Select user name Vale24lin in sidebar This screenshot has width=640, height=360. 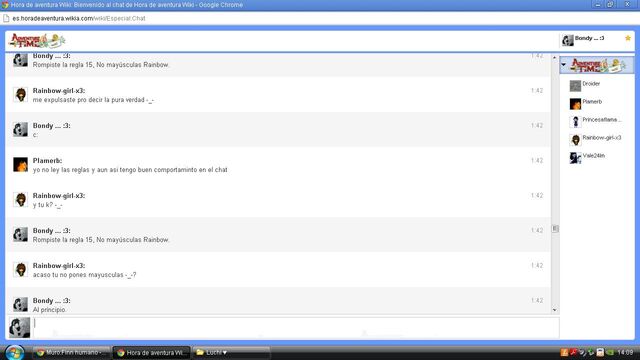pyautogui.click(x=593, y=156)
